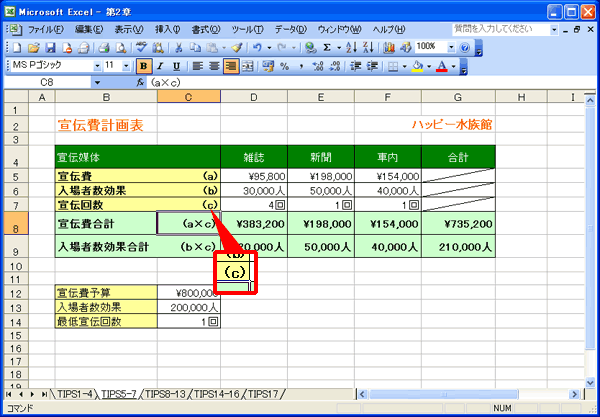The image size is (600, 417).
Task: Launch the Chart Wizard icon
Action: [389, 47]
